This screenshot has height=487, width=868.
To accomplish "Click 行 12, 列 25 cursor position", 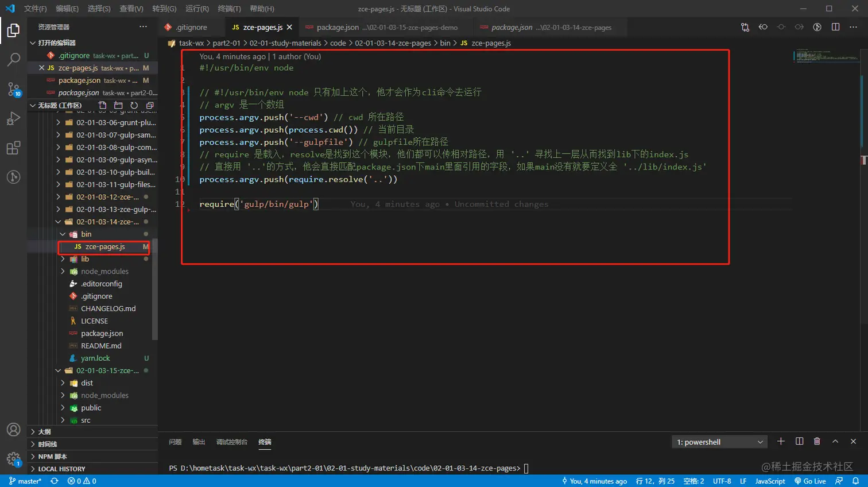I will [x=655, y=481].
